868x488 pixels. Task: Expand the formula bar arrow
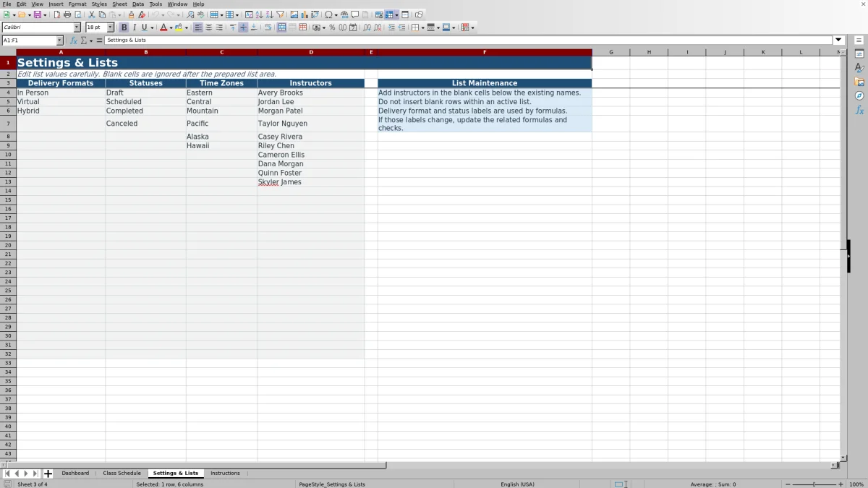point(839,40)
